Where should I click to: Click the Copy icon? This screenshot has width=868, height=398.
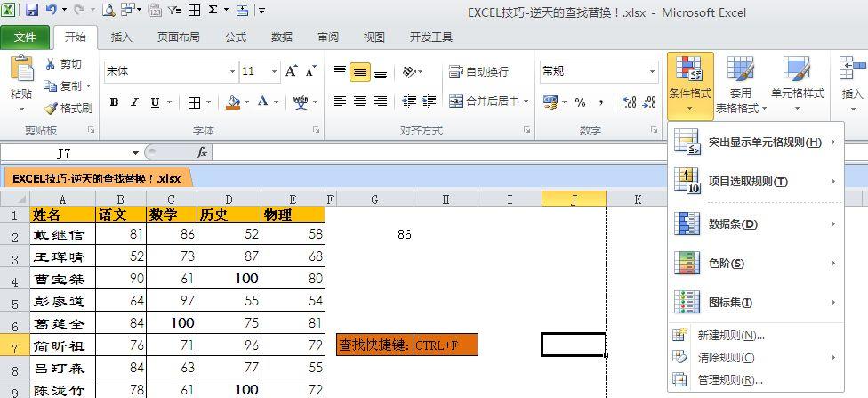point(51,85)
